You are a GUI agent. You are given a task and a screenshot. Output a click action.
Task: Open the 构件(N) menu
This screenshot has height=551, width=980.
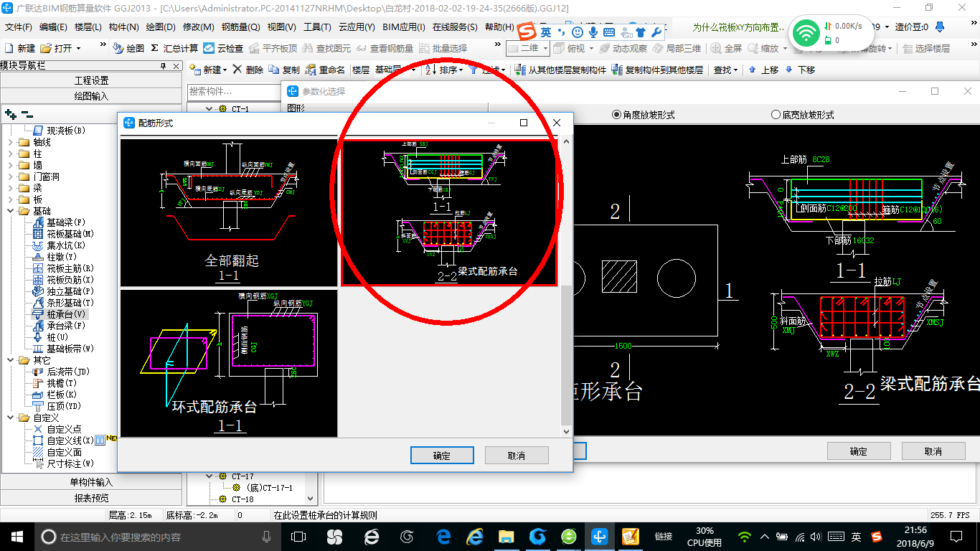tap(124, 27)
